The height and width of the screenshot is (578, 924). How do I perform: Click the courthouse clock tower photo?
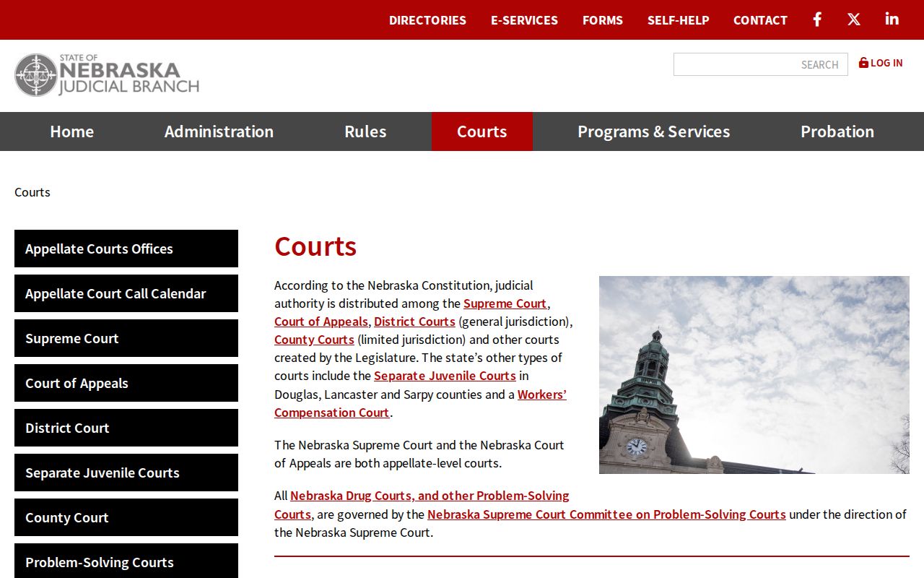(x=754, y=375)
